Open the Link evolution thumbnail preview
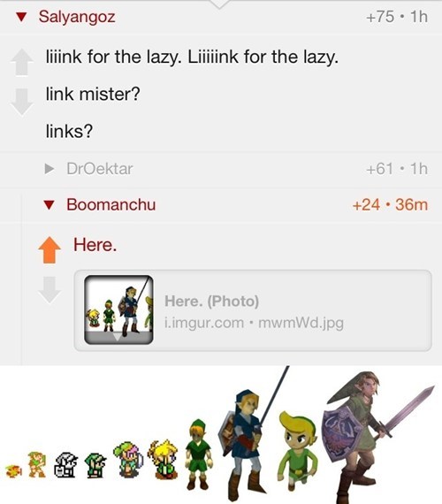This screenshot has width=442, height=504. point(118,309)
